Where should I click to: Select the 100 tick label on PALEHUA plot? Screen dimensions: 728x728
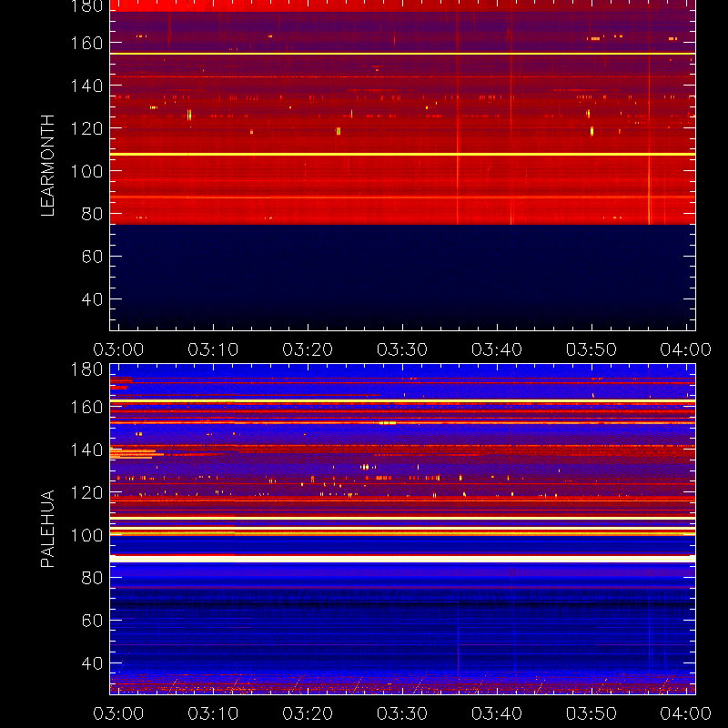(86, 535)
